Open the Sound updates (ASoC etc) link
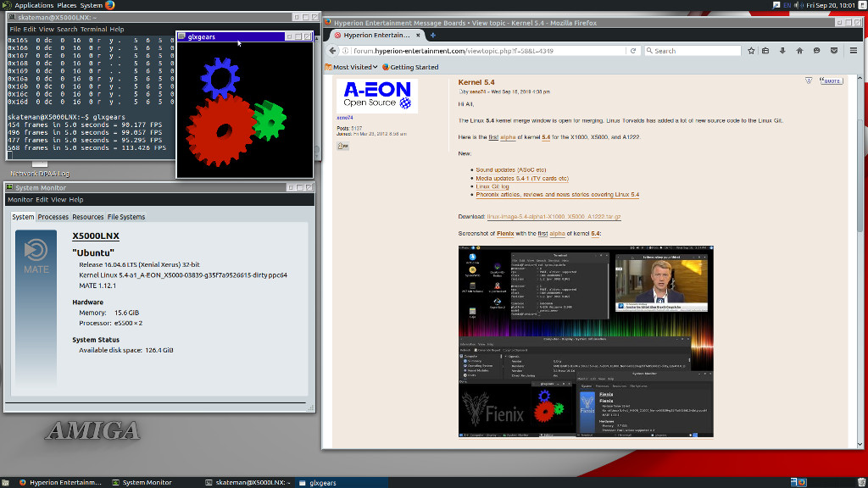The width and height of the screenshot is (868, 488). [x=511, y=169]
